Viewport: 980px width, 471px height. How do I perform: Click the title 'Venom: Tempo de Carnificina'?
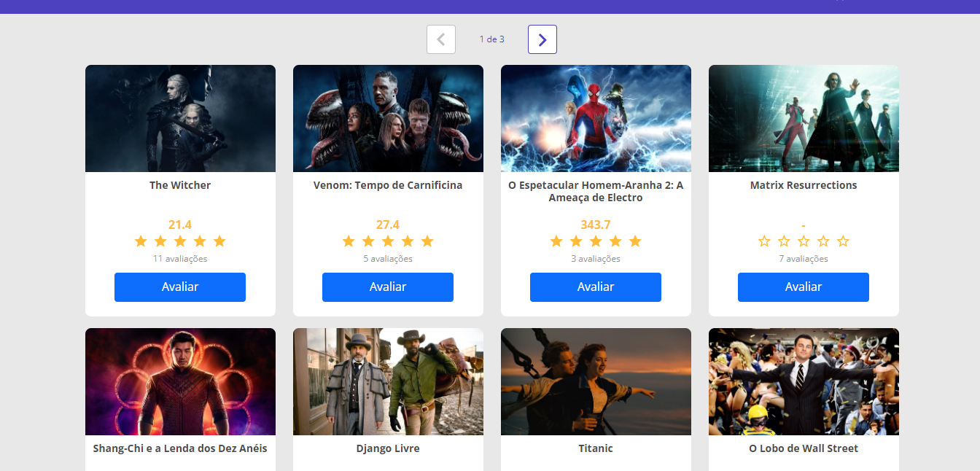(x=388, y=185)
